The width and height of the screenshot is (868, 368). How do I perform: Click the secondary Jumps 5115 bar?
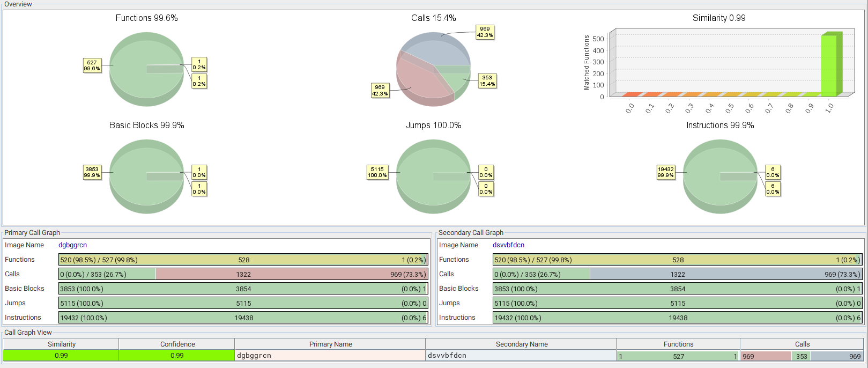tap(678, 303)
